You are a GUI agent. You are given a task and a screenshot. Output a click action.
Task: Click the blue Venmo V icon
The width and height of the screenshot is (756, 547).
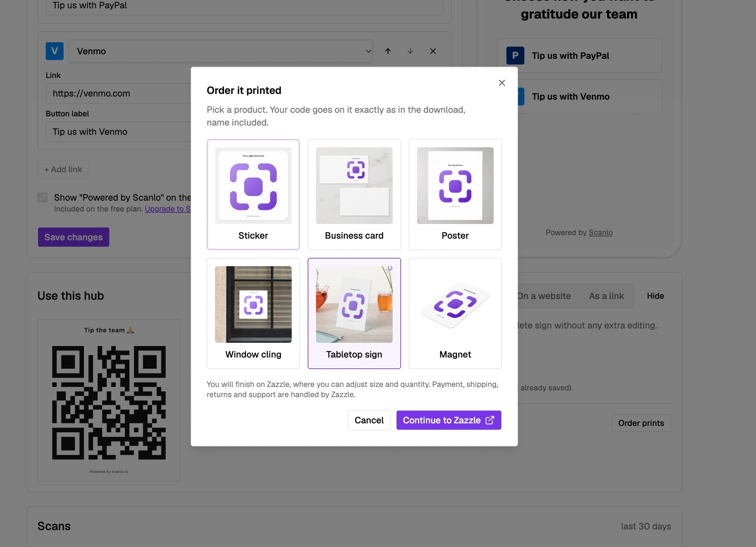click(x=55, y=51)
